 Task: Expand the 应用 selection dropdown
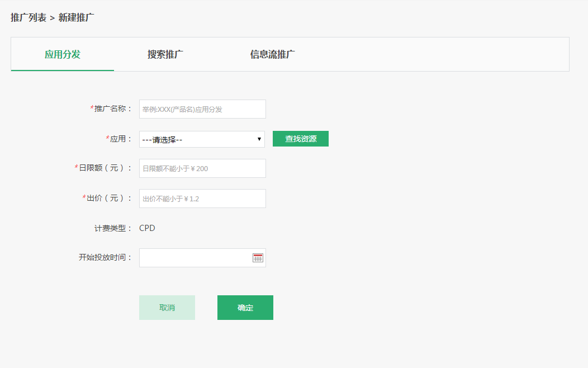tap(202, 139)
